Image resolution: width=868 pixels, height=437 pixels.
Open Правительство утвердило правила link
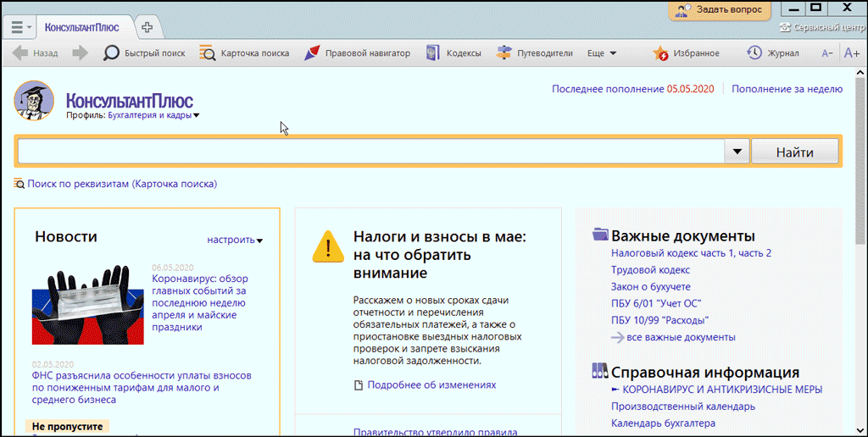(x=435, y=432)
